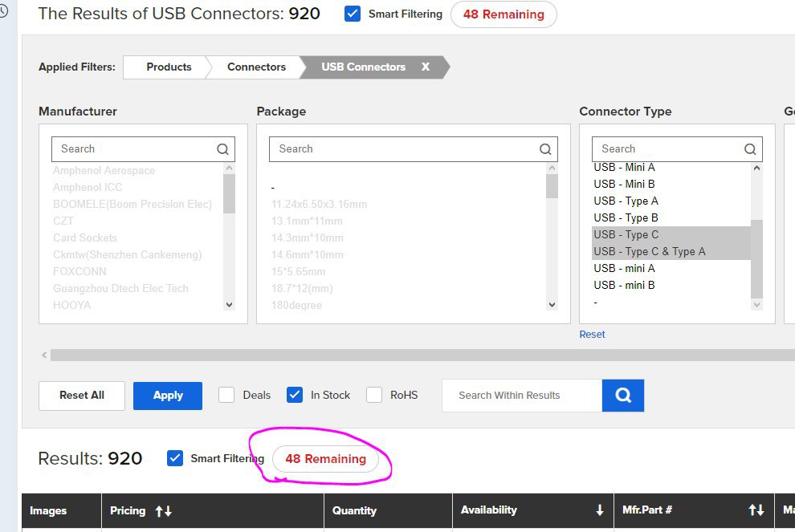
Task: Click the Reset All button
Action: click(x=82, y=396)
